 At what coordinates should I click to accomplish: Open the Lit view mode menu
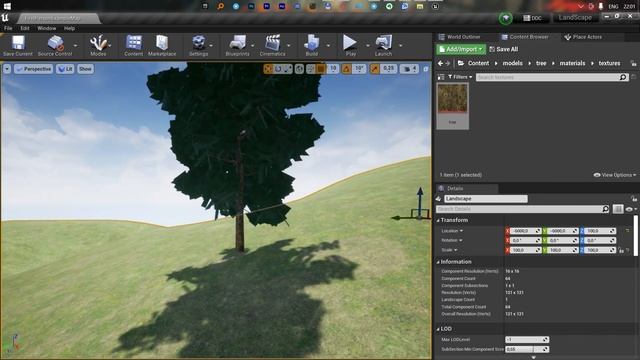click(x=65, y=69)
